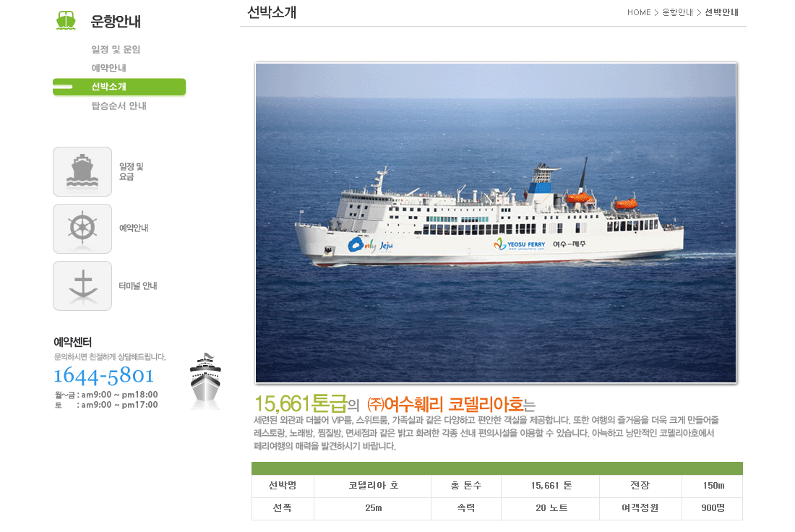
Task: Click the 예약안내 quick link label
Action: click(134, 228)
